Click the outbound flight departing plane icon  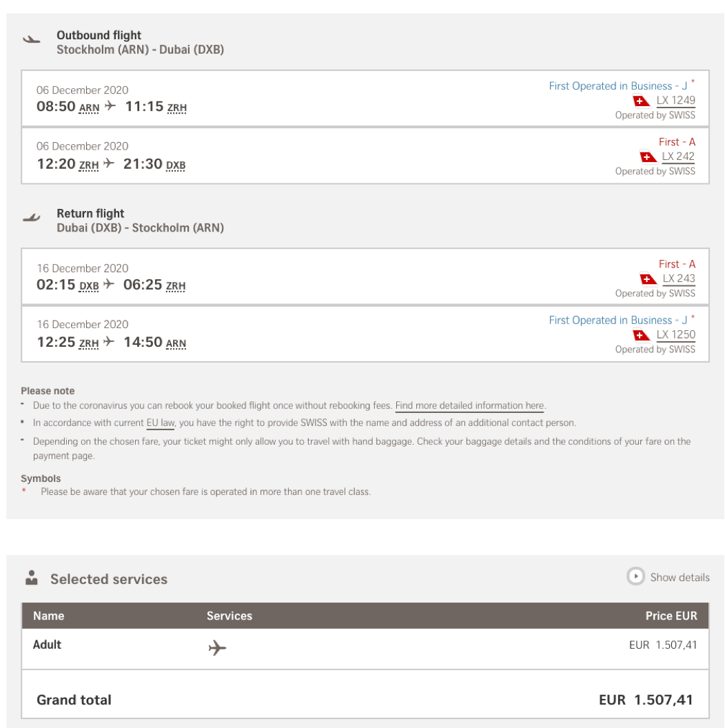click(x=32, y=40)
